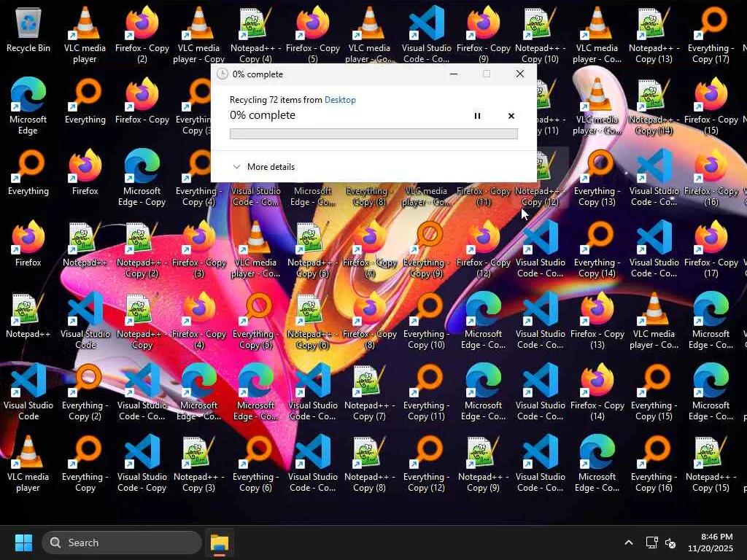This screenshot has width=747, height=560.
Task: Select Everything - Copy (15) icon
Action: [x=654, y=393]
